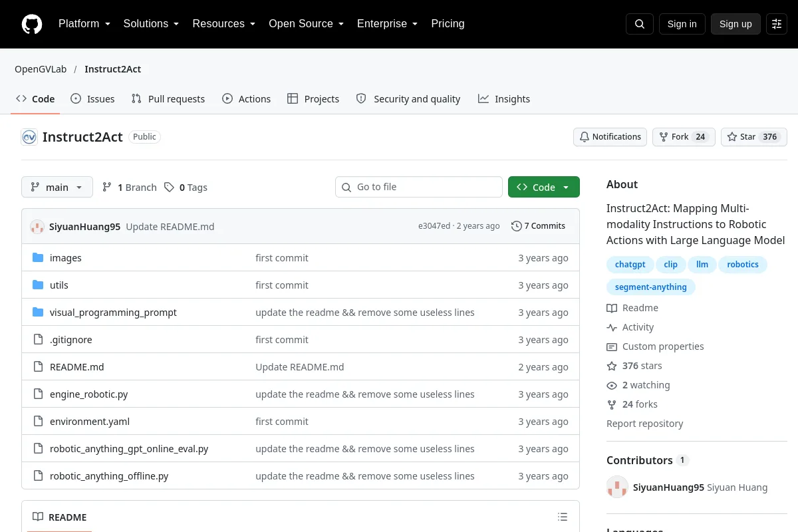
Task: Switch to the Issues tab
Action: [92, 99]
